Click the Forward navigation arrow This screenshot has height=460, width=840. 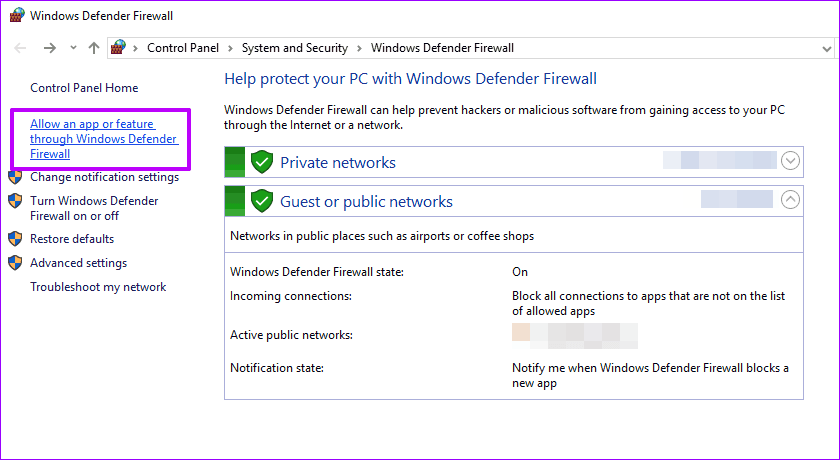click(50, 48)
